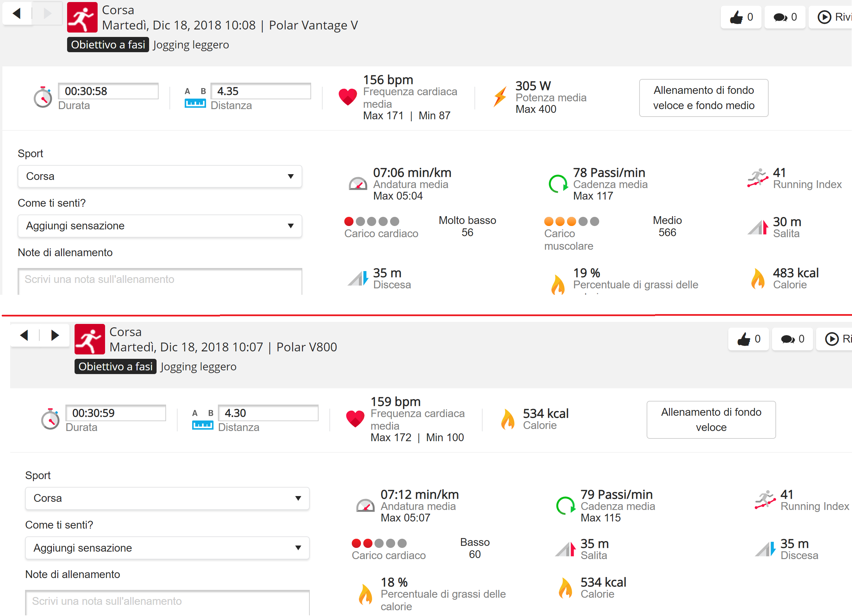The image size is (852, 616).
Task: Click the duration field showing 00:30:58
Action: [x=108, y=91]
